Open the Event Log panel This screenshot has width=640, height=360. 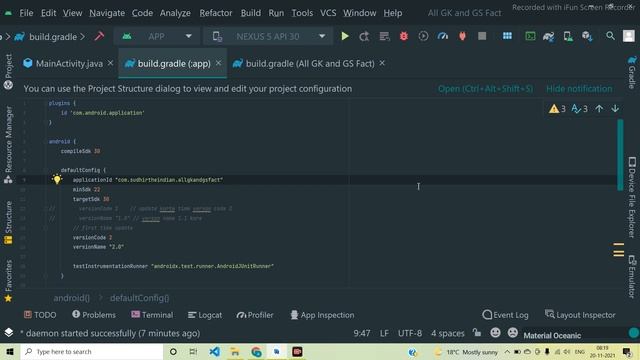505,315
